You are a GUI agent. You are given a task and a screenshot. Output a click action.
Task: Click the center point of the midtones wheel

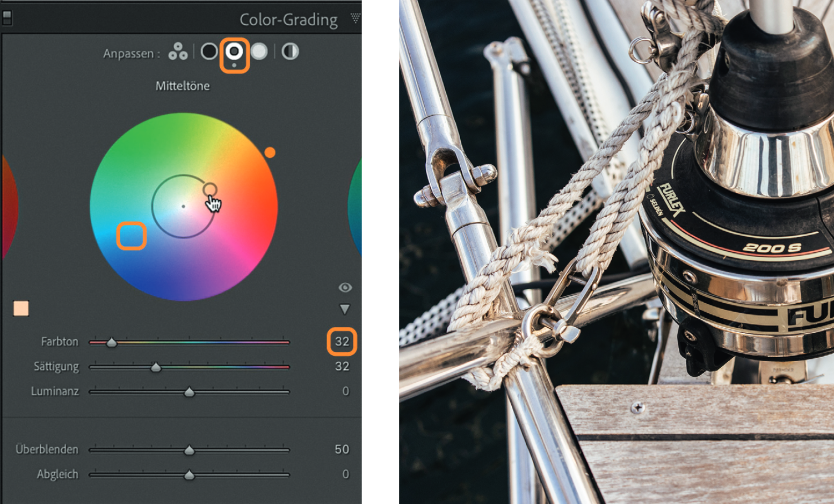click(x=183, y=206)
